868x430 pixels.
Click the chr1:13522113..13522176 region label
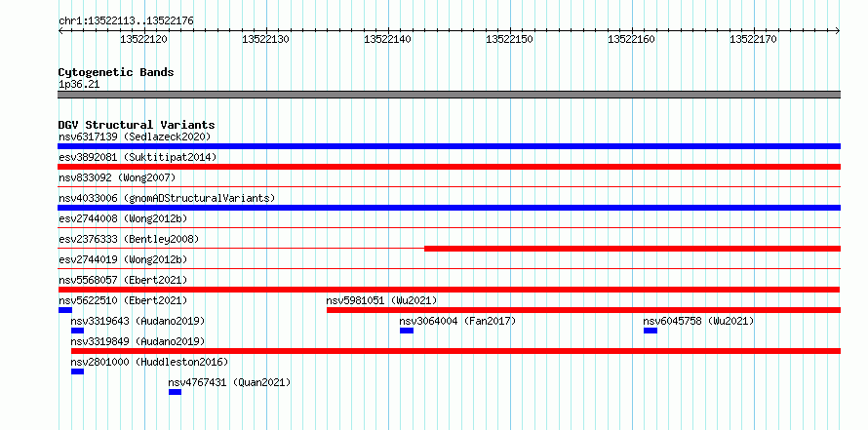pyautogui.click(x=126, y=21)
